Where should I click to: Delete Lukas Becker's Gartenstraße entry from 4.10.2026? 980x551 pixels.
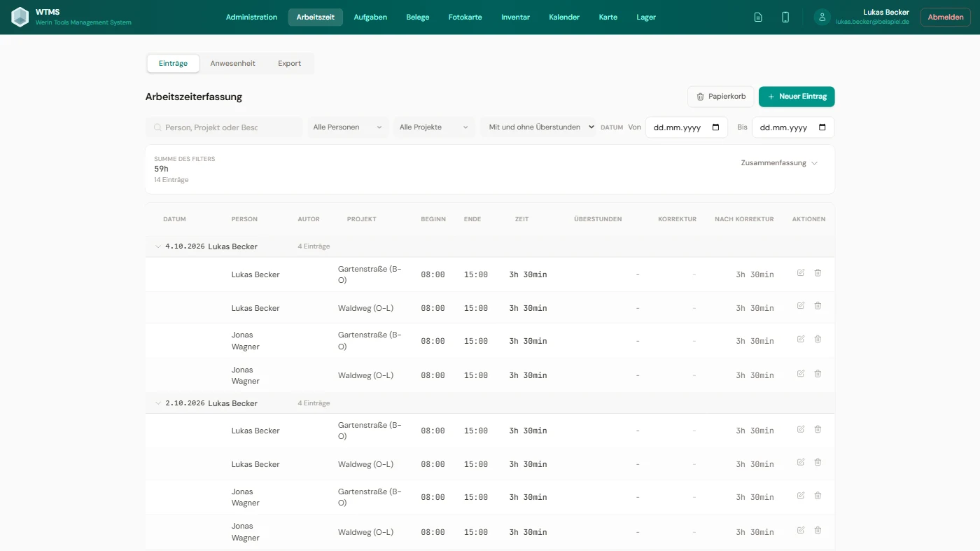[818, 273]
